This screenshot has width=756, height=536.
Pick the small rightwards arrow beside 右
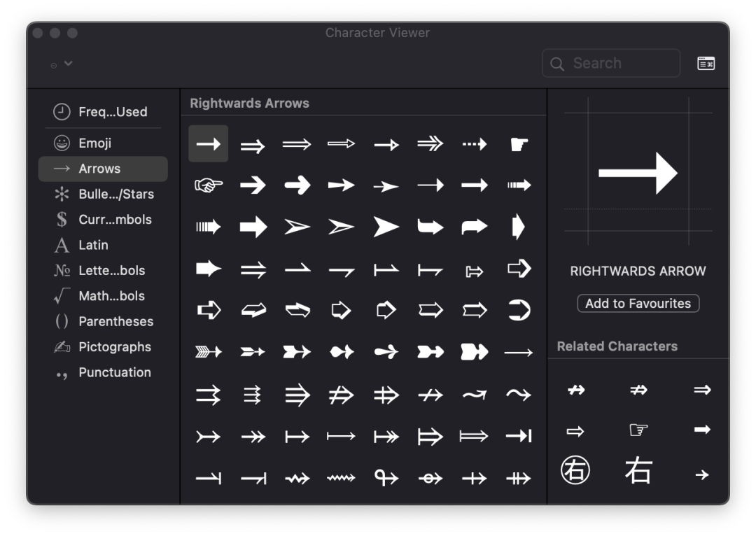pos(702,475)
